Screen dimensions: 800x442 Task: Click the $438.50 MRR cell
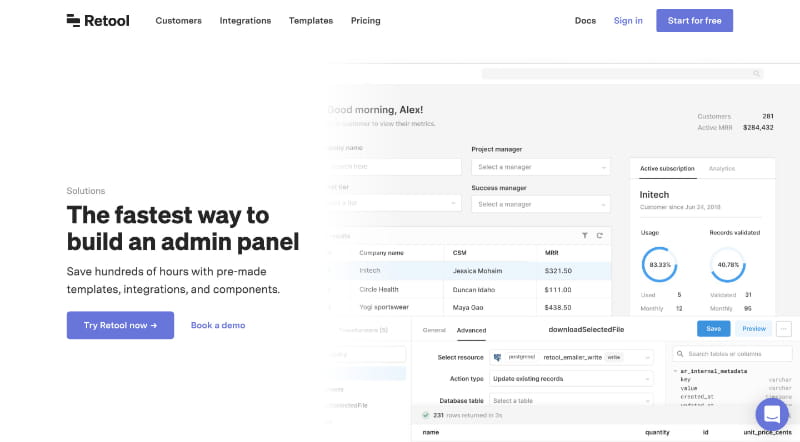pyautogui.click(x=558, y=307)
